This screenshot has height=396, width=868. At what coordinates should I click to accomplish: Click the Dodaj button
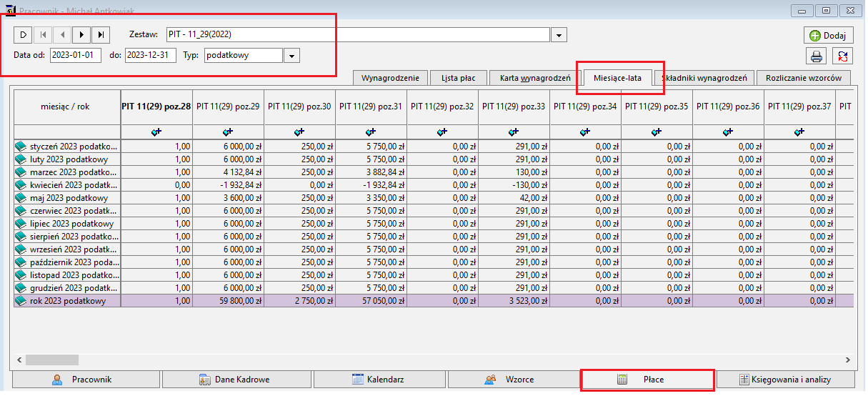pos(828,35)
